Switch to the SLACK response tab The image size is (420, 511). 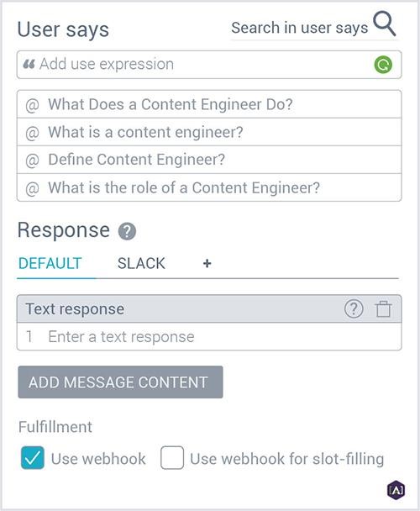point(141,263)
